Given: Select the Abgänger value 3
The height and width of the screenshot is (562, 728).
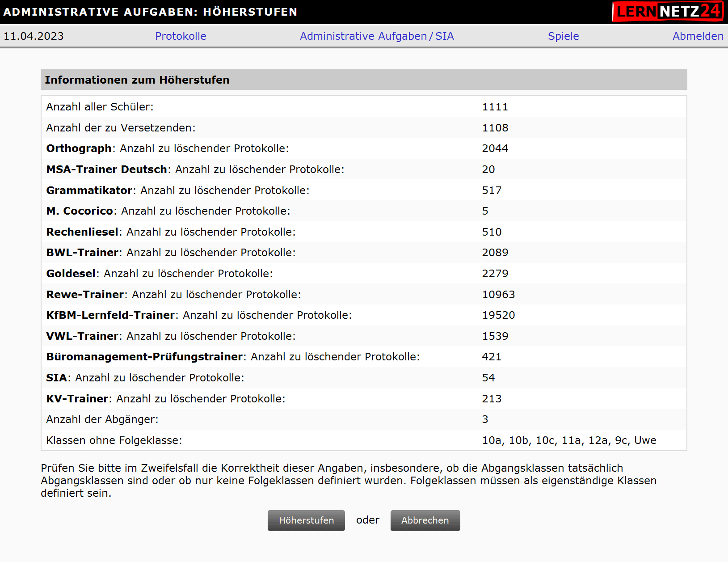Looking at the screenshot, I should click(485, 419).
